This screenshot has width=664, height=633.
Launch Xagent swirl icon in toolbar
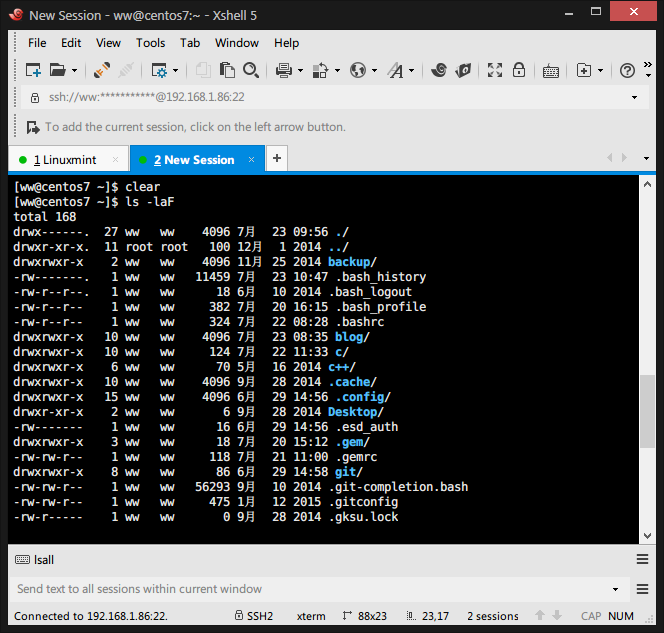(439, 70)
